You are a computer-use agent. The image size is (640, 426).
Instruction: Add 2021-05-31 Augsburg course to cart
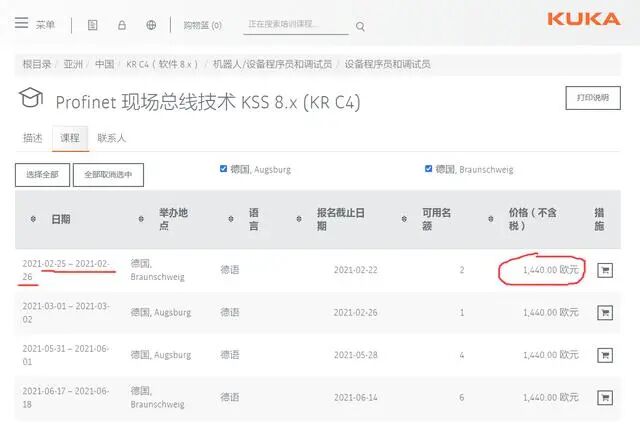click(605, 355)
